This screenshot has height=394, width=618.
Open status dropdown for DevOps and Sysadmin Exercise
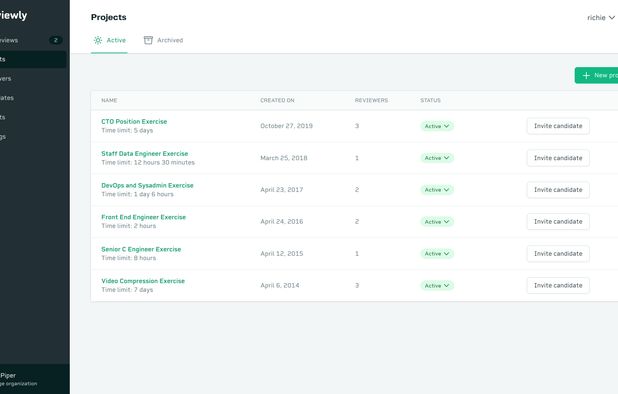(x=437, y=190)
